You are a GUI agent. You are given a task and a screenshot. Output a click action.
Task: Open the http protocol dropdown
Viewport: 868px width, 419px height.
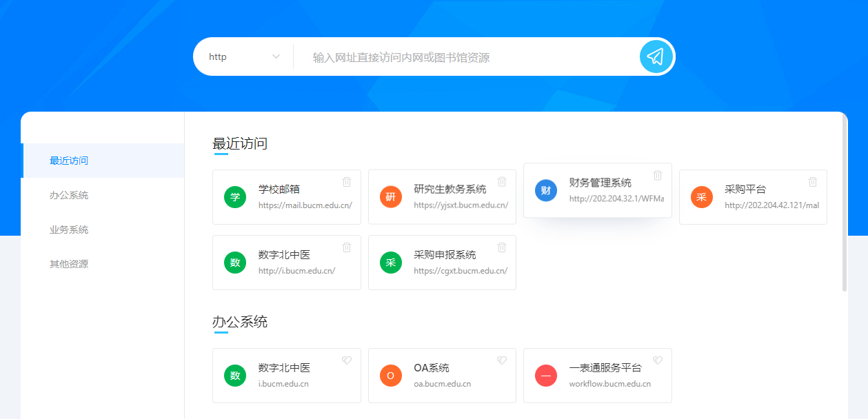tap(245, 57)
